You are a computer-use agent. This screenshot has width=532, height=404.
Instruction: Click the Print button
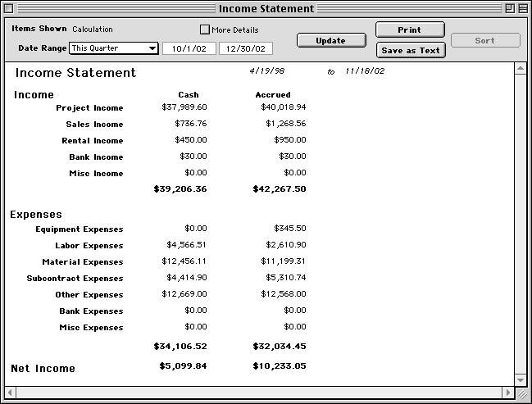click(410, 30)
